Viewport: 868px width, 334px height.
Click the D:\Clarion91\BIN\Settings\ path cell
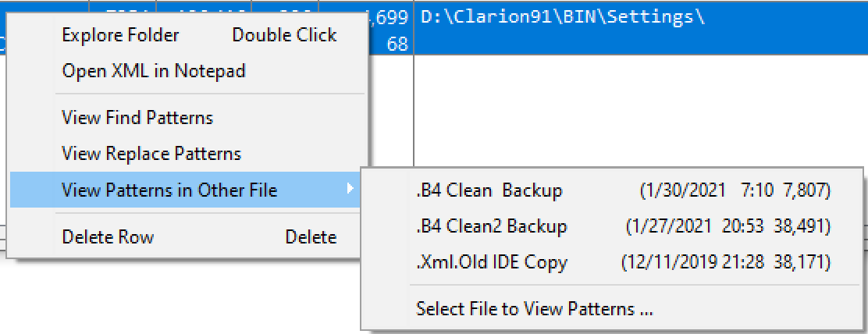point(562,18)
